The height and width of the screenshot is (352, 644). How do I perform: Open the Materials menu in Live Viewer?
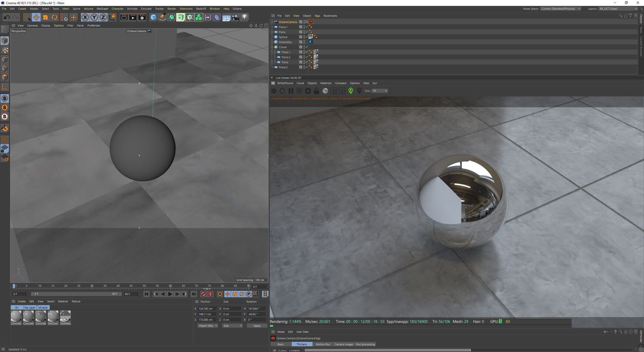(326, 83)
